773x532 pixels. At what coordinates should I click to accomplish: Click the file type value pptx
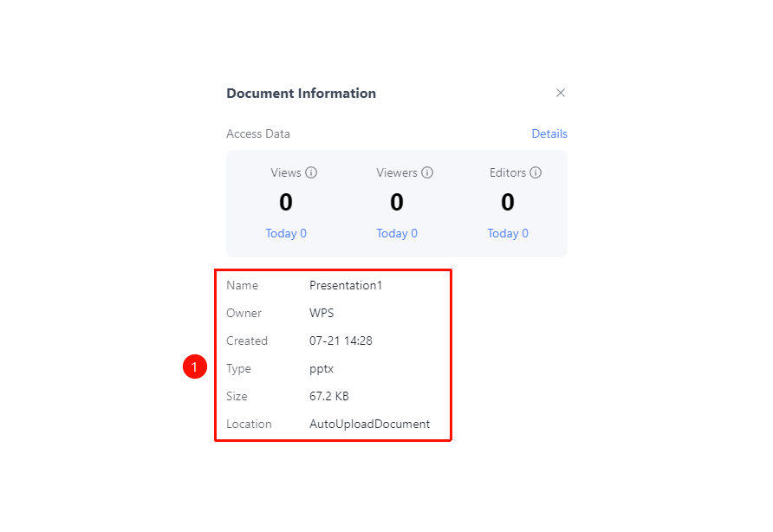pyautogui.click(x=322, y=369)
